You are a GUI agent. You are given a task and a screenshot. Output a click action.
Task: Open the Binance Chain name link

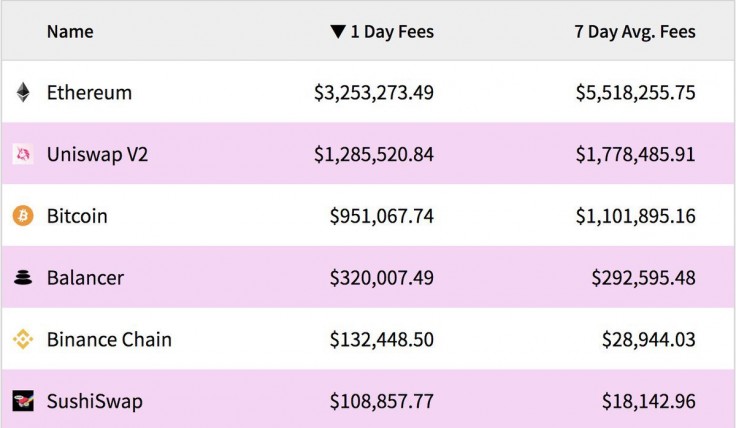[x=109, y=340]
